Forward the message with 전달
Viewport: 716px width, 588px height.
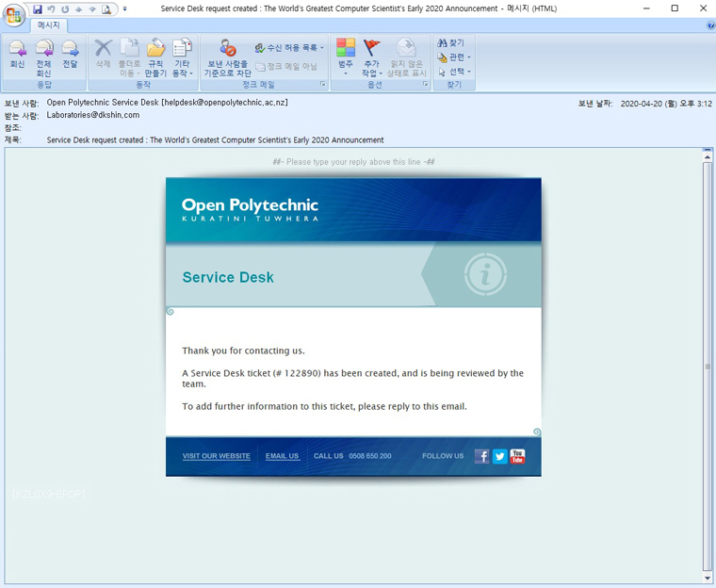point(70,55)
